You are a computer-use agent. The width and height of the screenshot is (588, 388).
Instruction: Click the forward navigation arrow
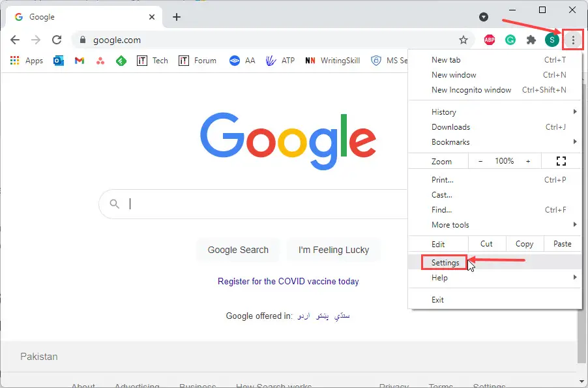36,40
